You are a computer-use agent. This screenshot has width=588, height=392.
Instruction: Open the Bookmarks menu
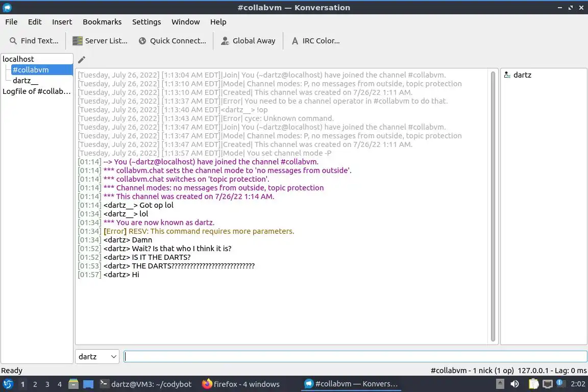tap(102, 22)
